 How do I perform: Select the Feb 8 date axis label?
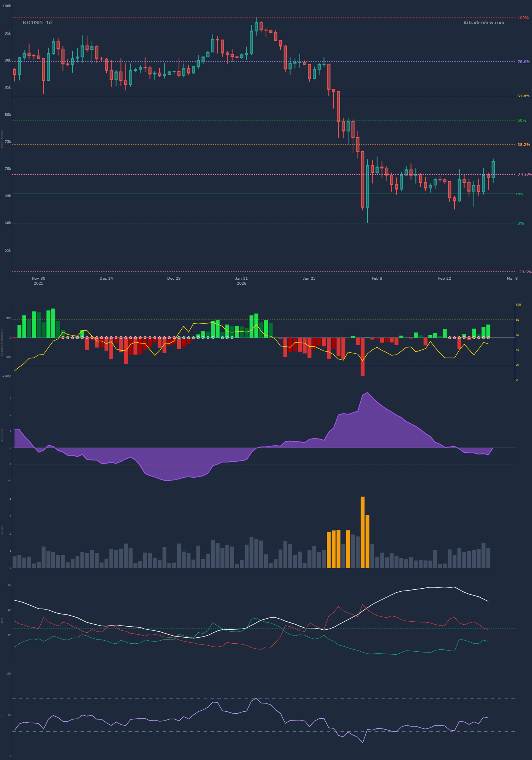(377, 279)
